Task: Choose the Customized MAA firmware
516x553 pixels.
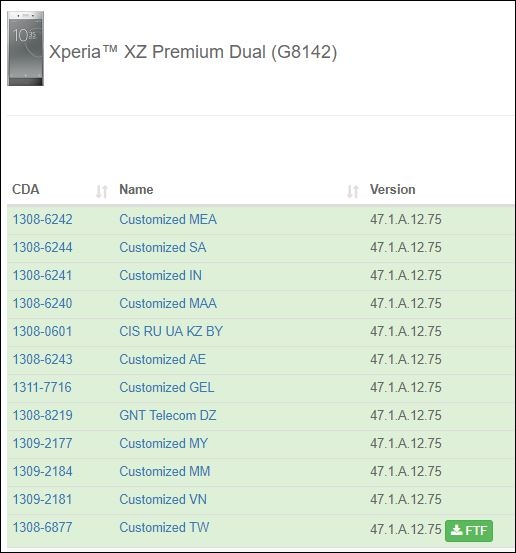Action: (x=168, y=303)
